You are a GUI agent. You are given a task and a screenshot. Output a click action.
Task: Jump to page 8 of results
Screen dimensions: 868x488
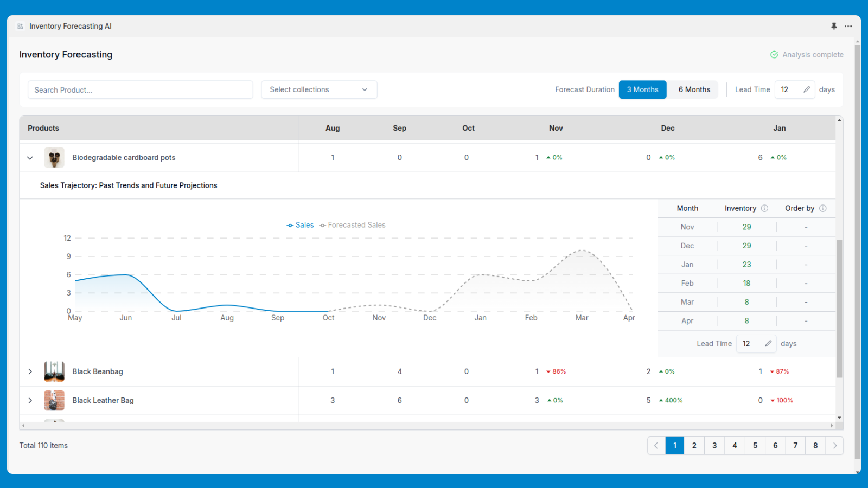[815, 446]
